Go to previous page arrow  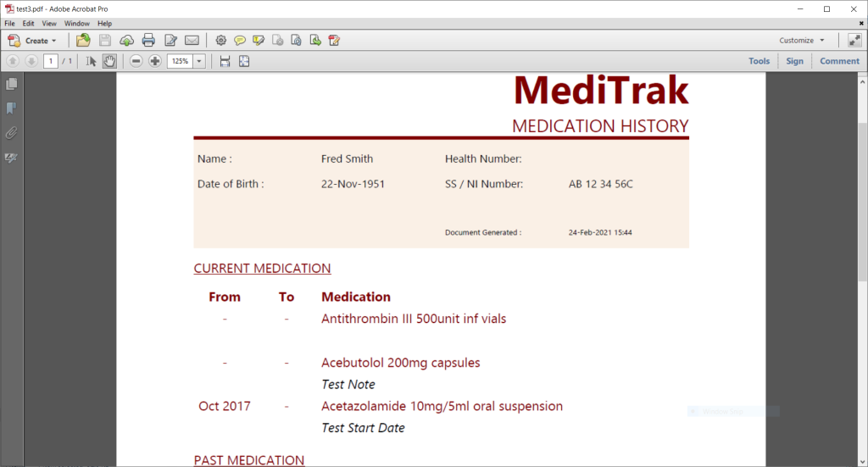pyautogui.click(x=13, y=61)
